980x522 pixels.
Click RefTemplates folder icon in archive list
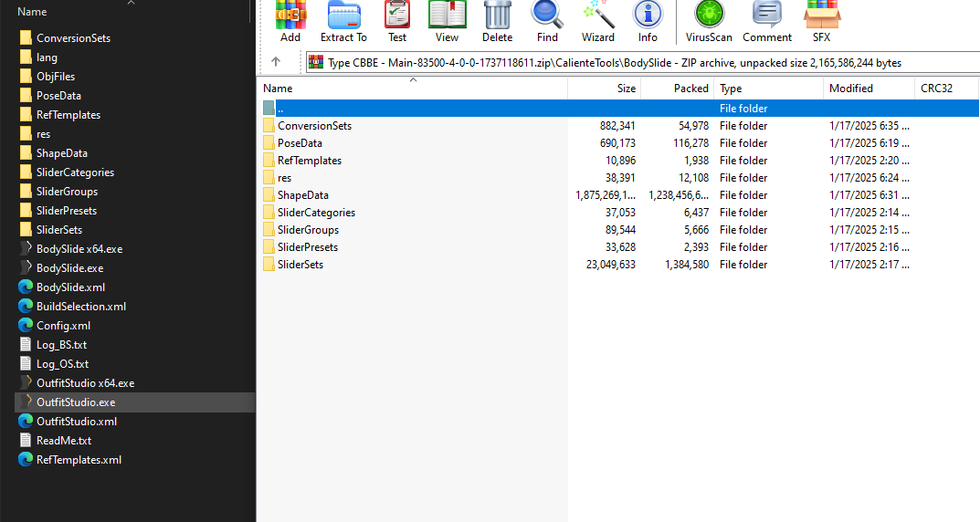[x=269, y=161]
